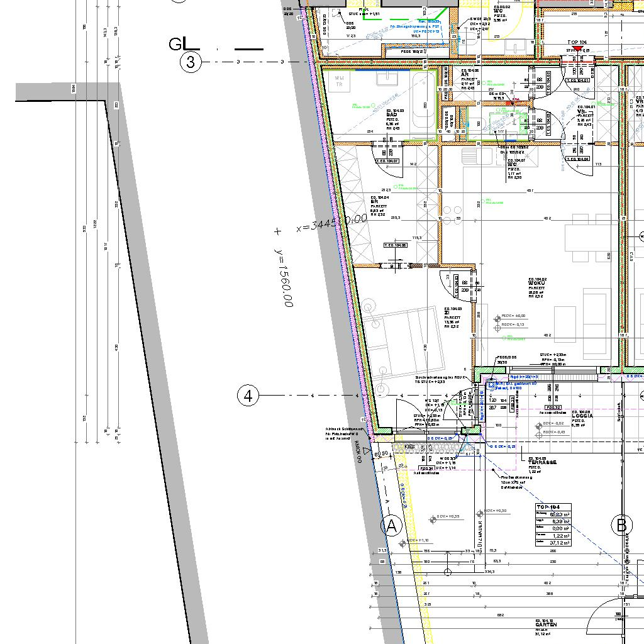The height and width of the screenshot is (644, 644).
Task: Click door tag 'T.E0.104.01'
Action: tap(579, 80)
